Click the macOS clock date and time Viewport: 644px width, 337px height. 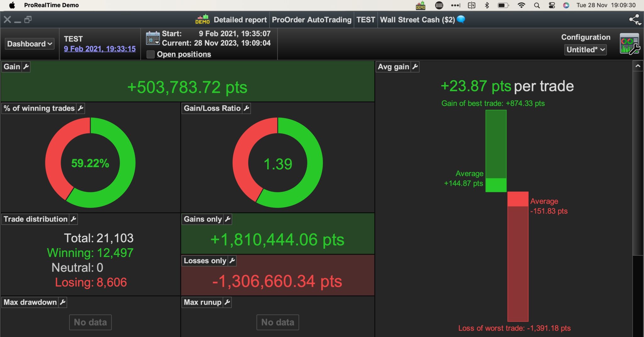tap(606, 5)
